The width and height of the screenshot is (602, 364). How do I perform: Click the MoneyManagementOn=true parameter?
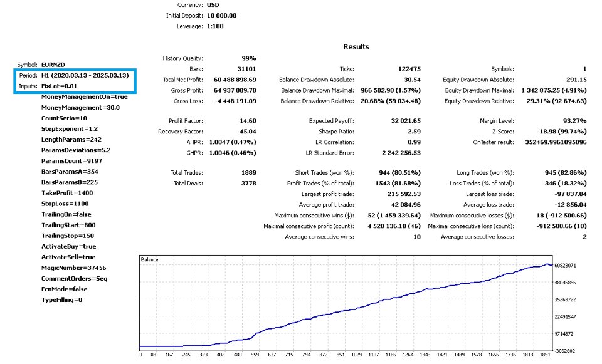pos(84,97)
